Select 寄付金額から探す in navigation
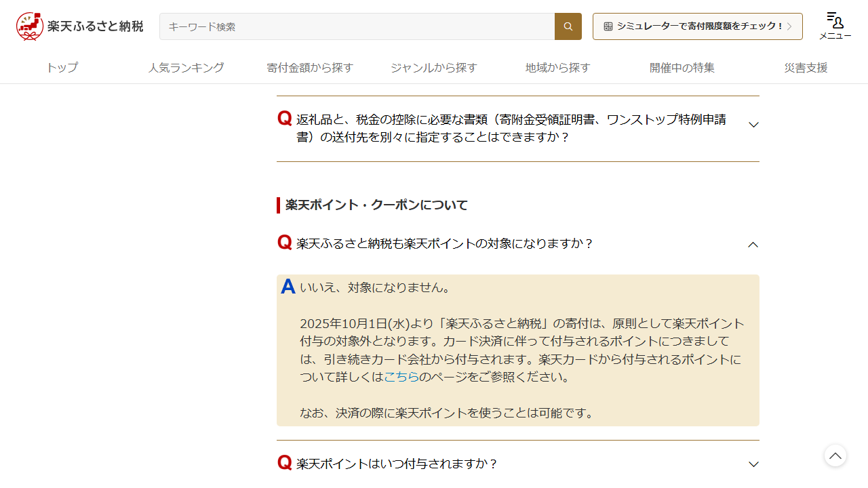This screenshot has height=488, width=868. [x=310, y=68]
